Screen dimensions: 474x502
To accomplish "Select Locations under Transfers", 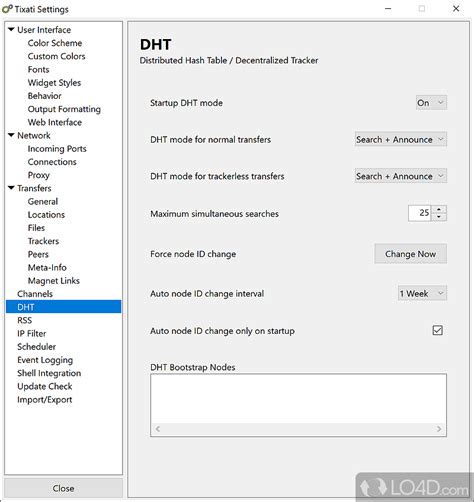I will tap(46, 215).
